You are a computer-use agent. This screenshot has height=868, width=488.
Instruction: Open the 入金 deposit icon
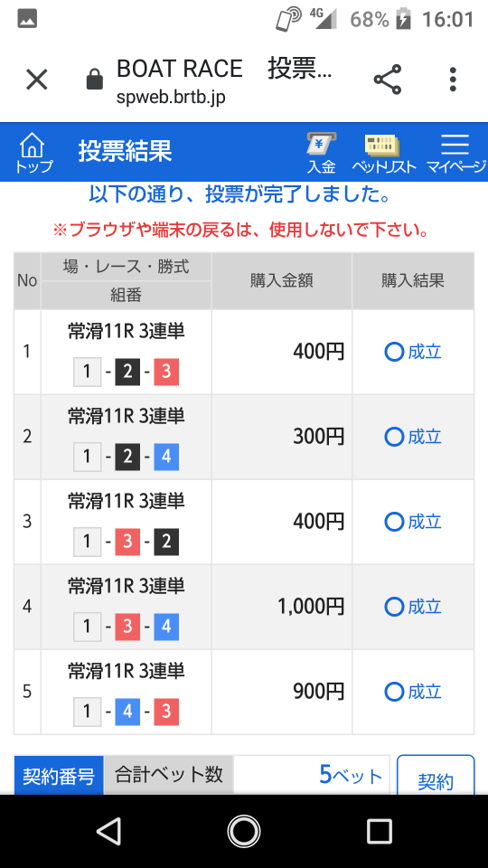click(x=322, y=153)
